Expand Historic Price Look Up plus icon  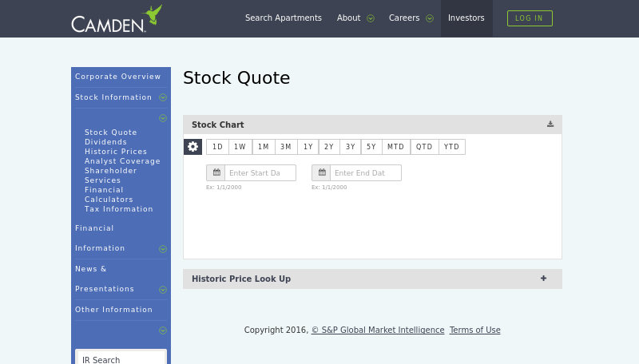click(543, 279)
